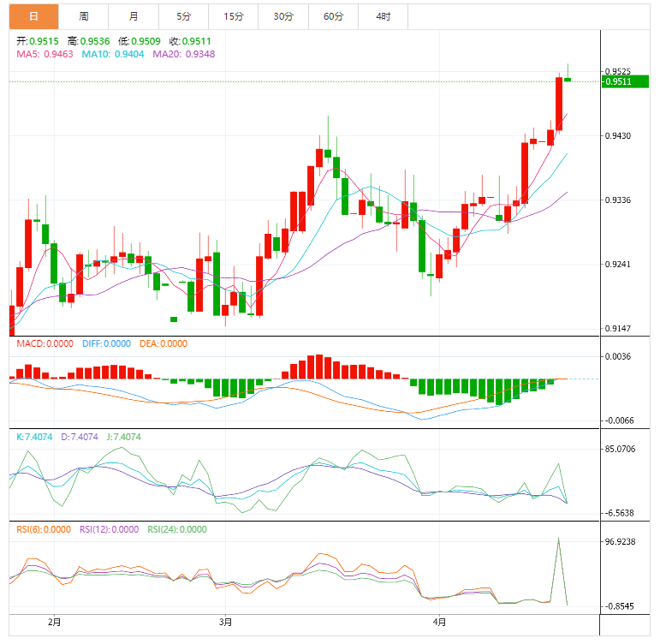Click the RSI(6) indicator label
The image size is (660, 644).
click(x=44, y=529)
